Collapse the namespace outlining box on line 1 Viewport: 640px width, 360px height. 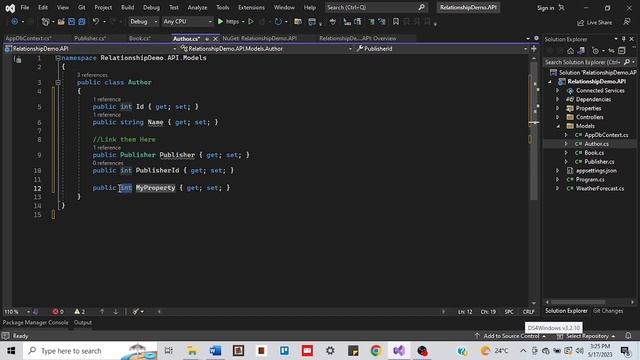[x=58, y=58]
